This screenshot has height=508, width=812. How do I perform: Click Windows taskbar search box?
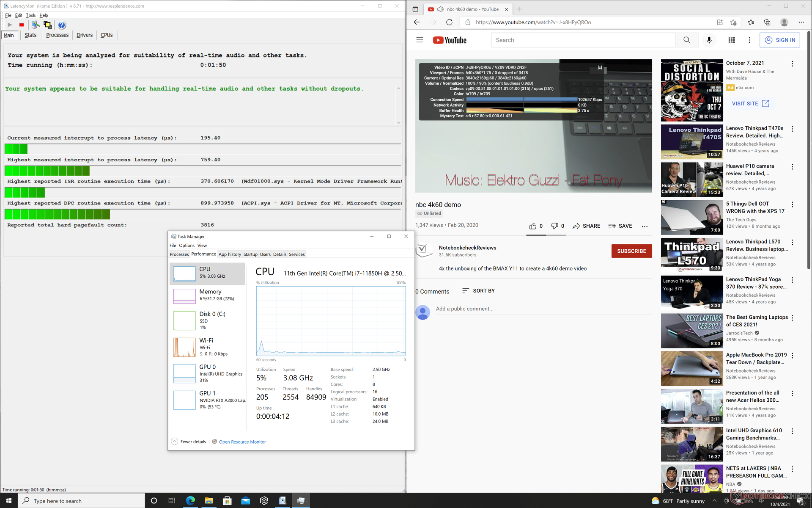[x=82, y=501]
